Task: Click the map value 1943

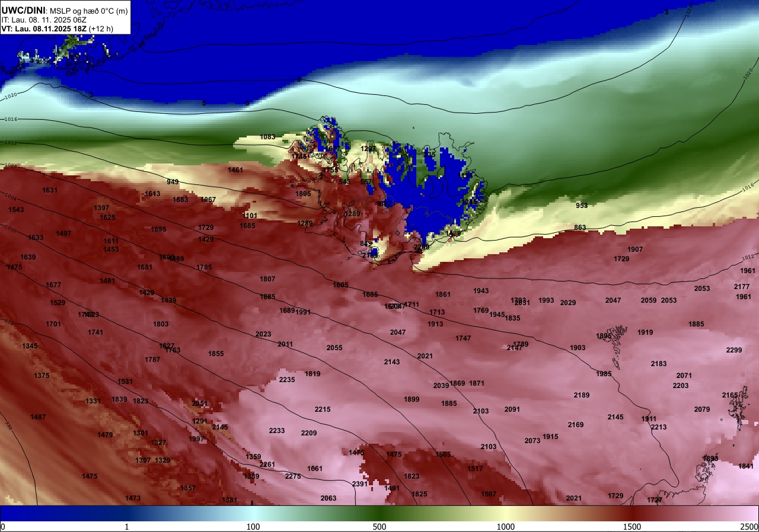Action: pos(481,291)
